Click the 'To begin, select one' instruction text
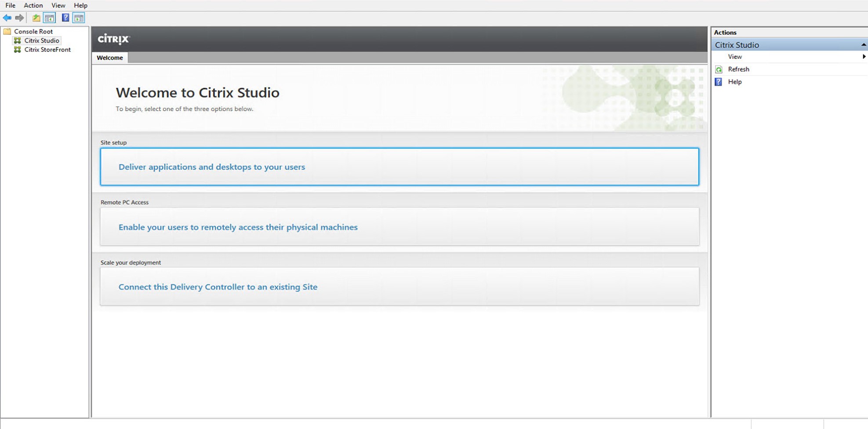The image size is (868, 429). point(185,109)
